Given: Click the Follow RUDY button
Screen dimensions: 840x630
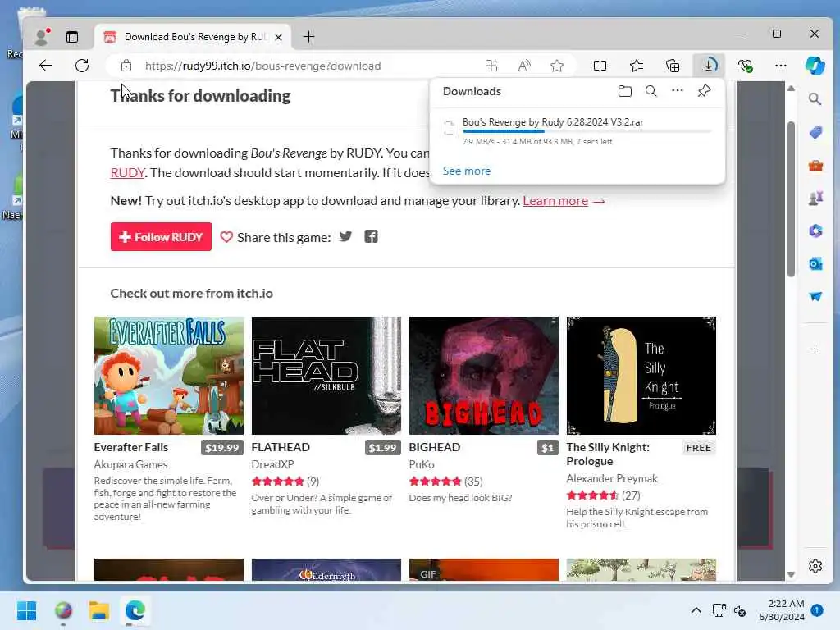Looking at the screenshot, I should click(x=161, y=237).
